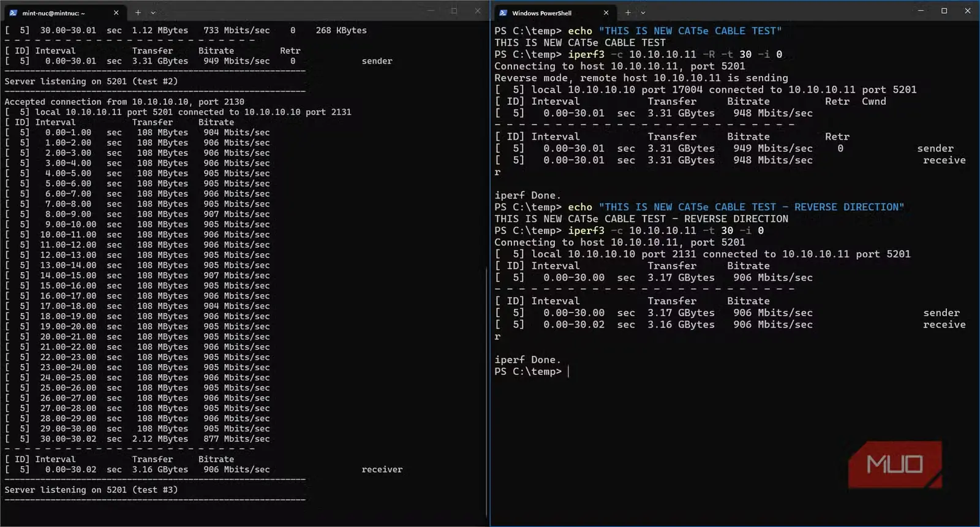Click the '0.00-30.02' interval in PowerShell

coord(574,324)
